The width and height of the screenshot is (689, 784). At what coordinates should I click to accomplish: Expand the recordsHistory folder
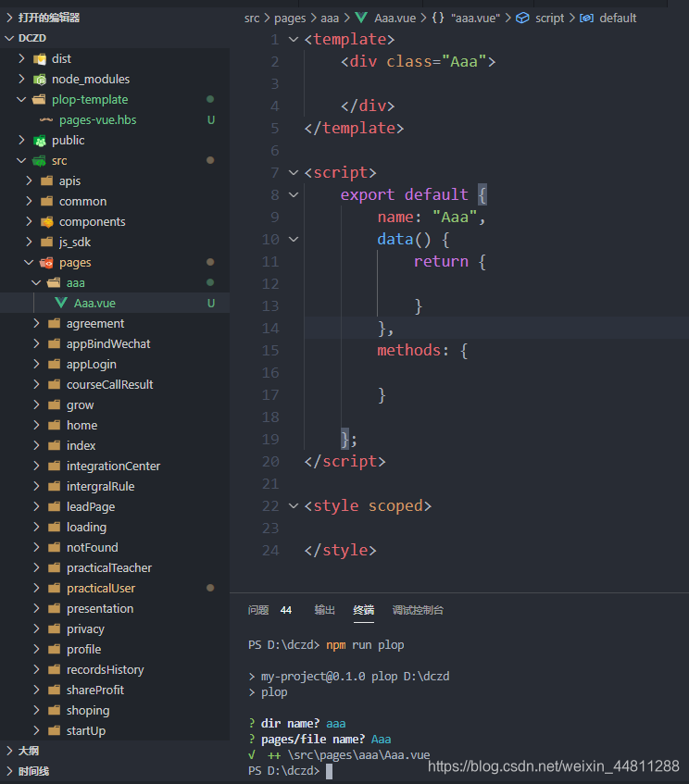pyautogui.click(x=36, y=669)
